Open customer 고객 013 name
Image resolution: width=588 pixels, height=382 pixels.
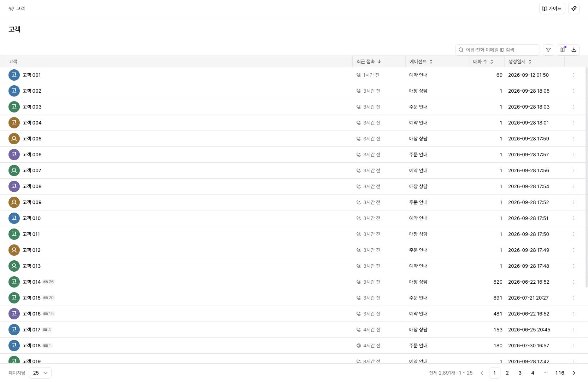[x=31, y=266]
